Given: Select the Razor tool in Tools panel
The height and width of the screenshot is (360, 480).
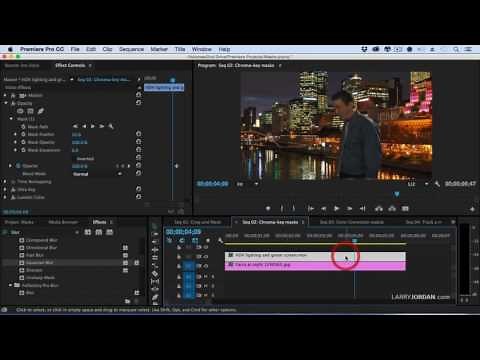Looking at the screenshot, I should [x=155, y=274].
